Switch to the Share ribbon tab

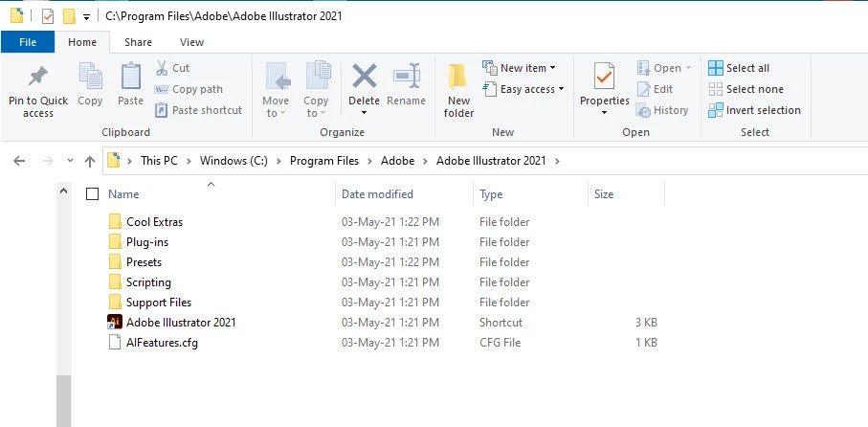[138, 42]
